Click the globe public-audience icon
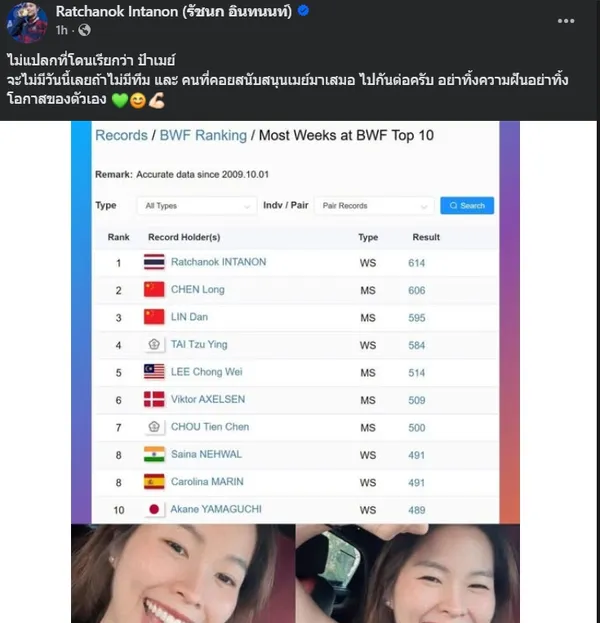This screenshot has width=600, height=623. 84,30
